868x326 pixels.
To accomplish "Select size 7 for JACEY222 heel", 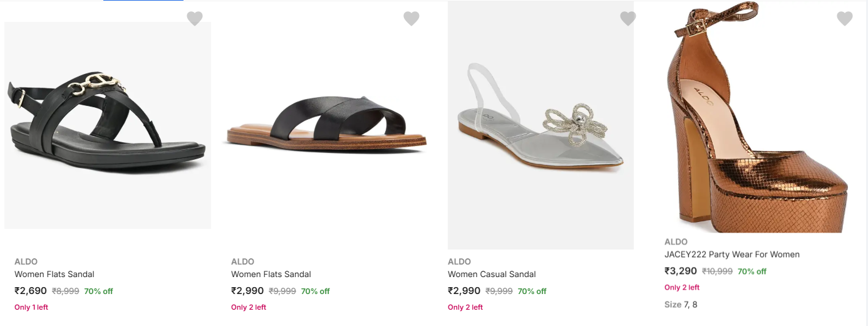I will (x=686, y=305).
